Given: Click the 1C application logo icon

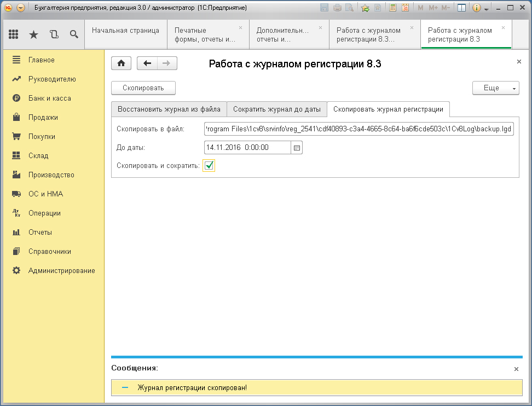Looking at the screenshot, I should coord(8,8).
